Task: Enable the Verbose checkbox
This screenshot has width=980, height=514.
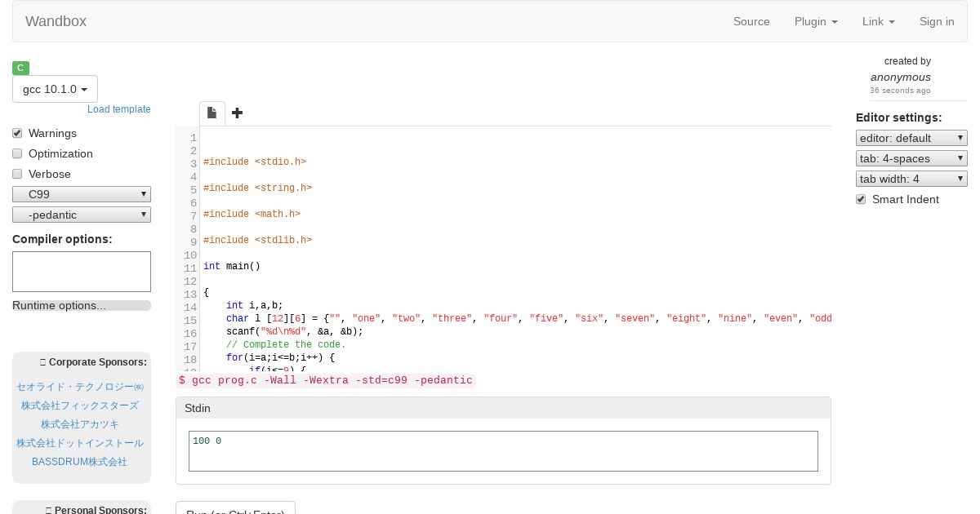Action: [x=17, y=174]
